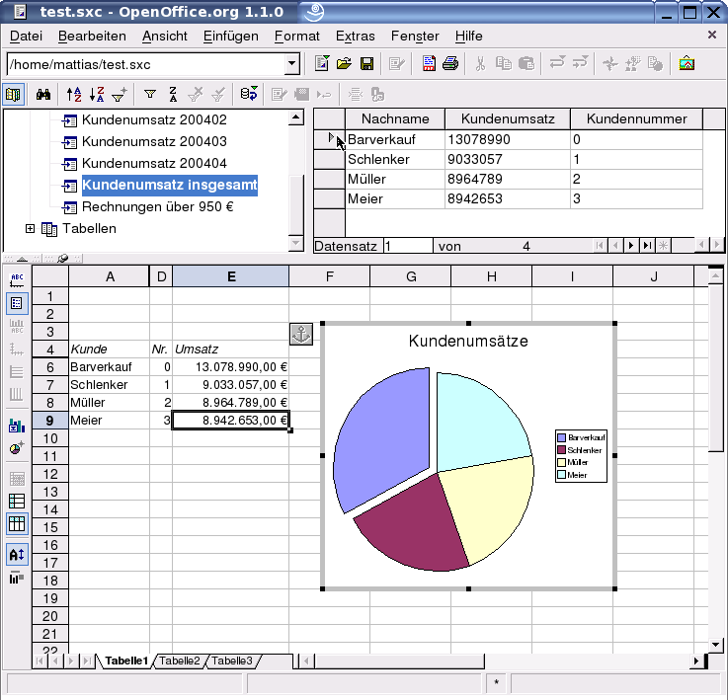This screenshot has height=700, width=728.
Task: Open Edit Chart Type in left toolbar
Action: pos(17,426)
